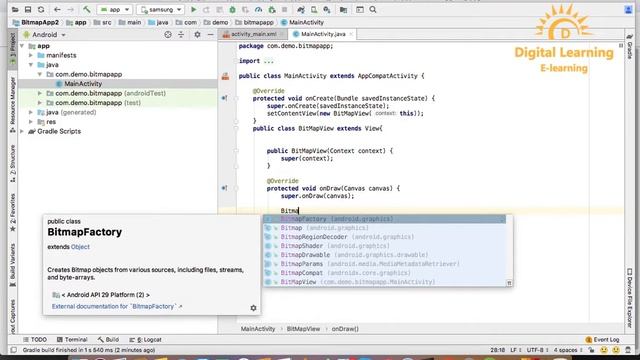Image resolution: width=640 pixels, height=360 pixels.
Task: Toggle the Project tool window button
Action: (13, 49)
